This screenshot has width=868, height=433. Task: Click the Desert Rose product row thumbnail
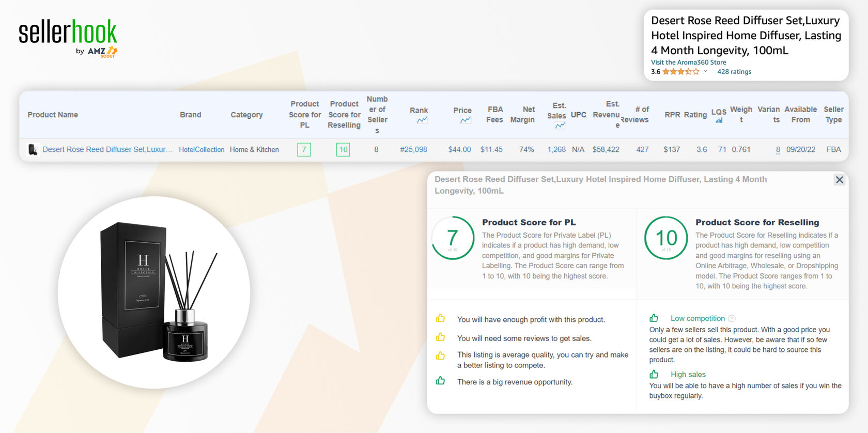(33, 149)
